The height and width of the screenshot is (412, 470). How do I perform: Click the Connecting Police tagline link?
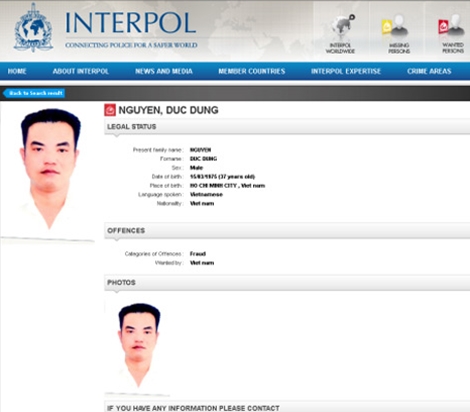tap(131, 45)
